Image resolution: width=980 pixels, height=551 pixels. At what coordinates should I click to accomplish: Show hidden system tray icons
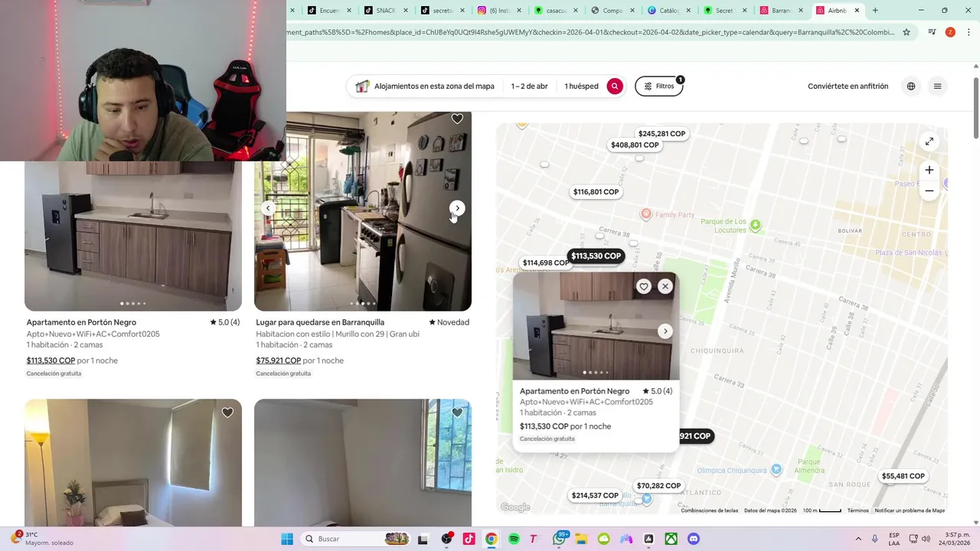tap(857, 539)
